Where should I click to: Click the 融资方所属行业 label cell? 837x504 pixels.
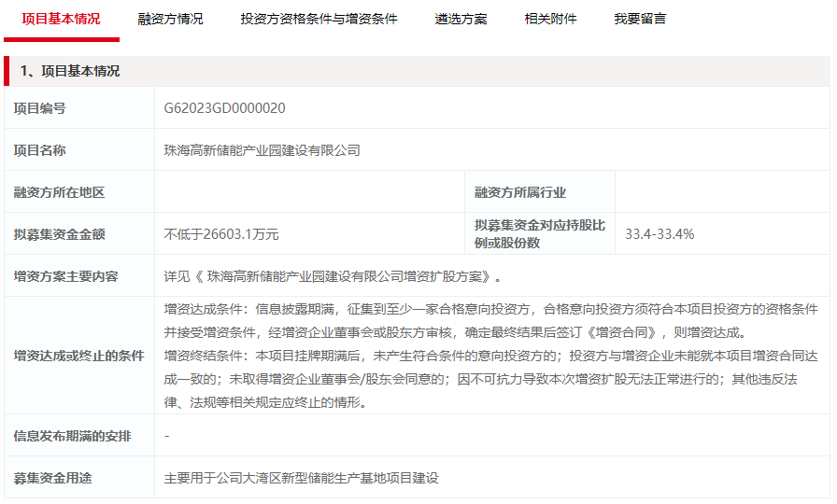click(520, 192)
